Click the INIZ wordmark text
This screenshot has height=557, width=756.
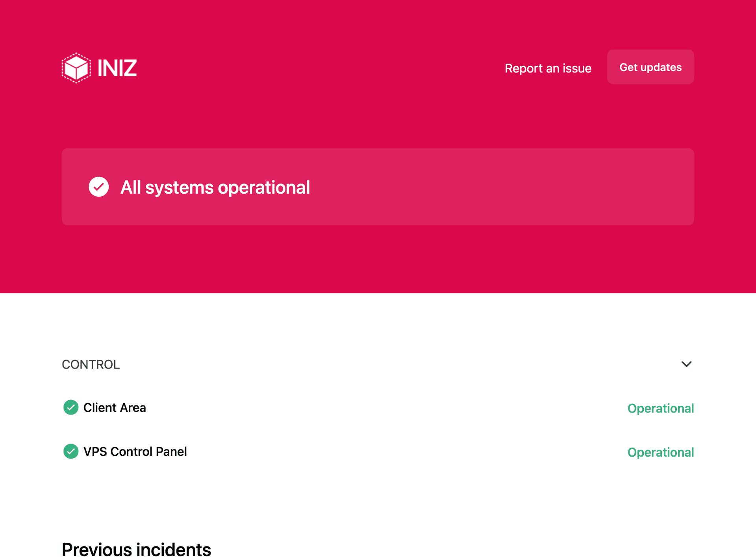117,68
